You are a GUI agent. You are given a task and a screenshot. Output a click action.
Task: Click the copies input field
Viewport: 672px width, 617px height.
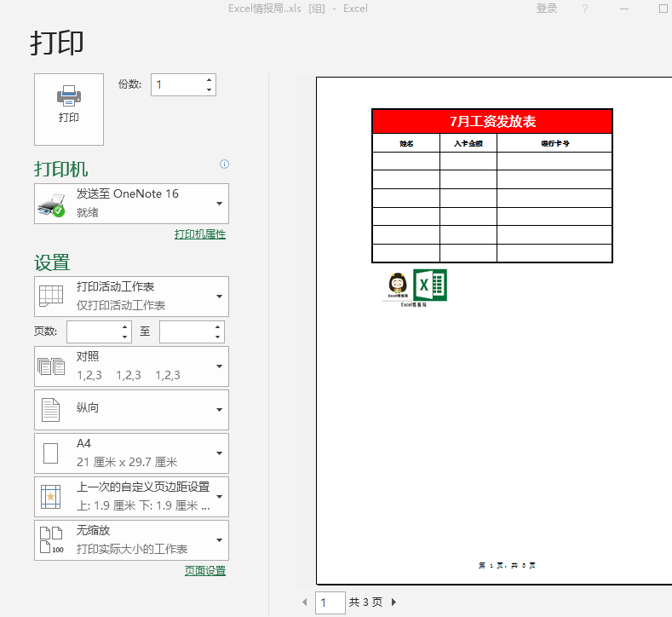click(x=178, y=85)
